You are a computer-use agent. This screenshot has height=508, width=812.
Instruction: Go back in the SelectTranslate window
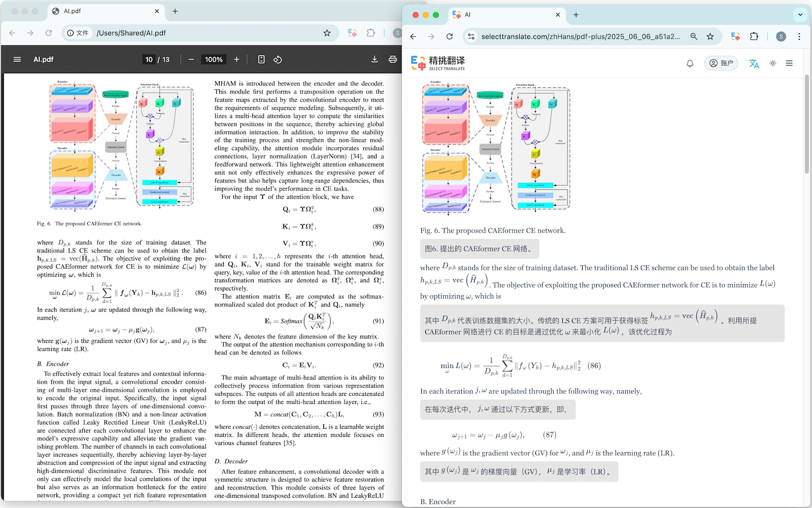pyautogui.click(x=413, y=37)
